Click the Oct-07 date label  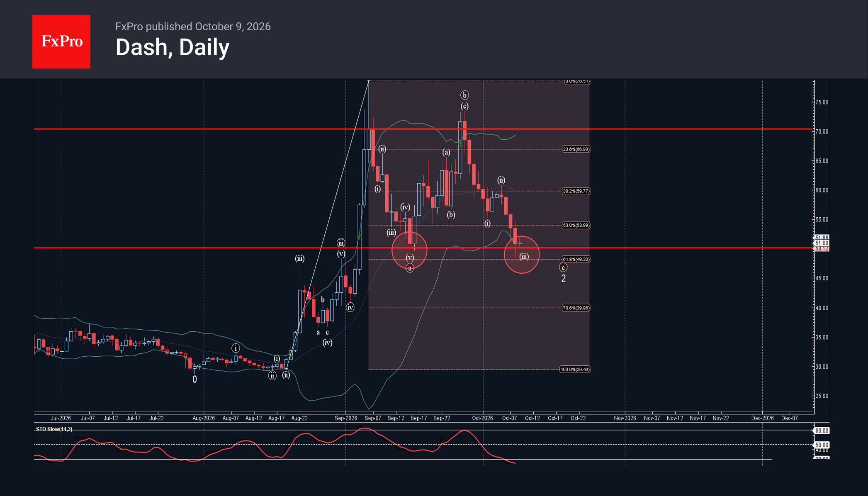click(509, 418)
